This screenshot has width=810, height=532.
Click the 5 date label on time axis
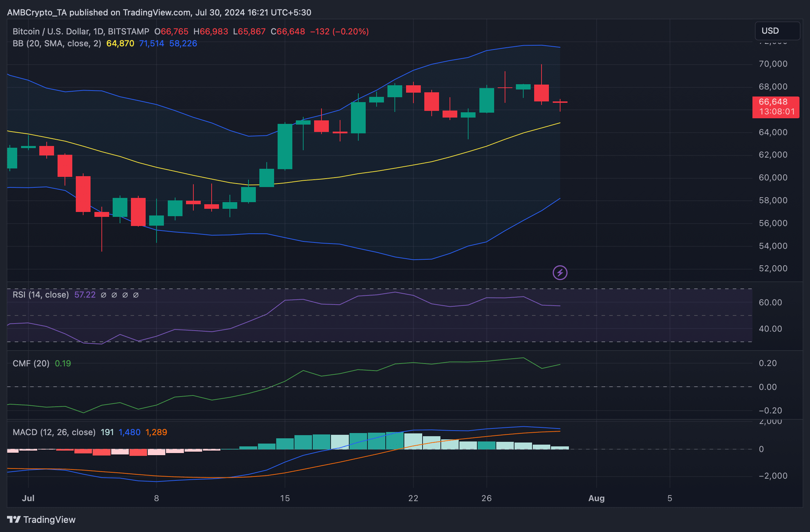[670, 498]
